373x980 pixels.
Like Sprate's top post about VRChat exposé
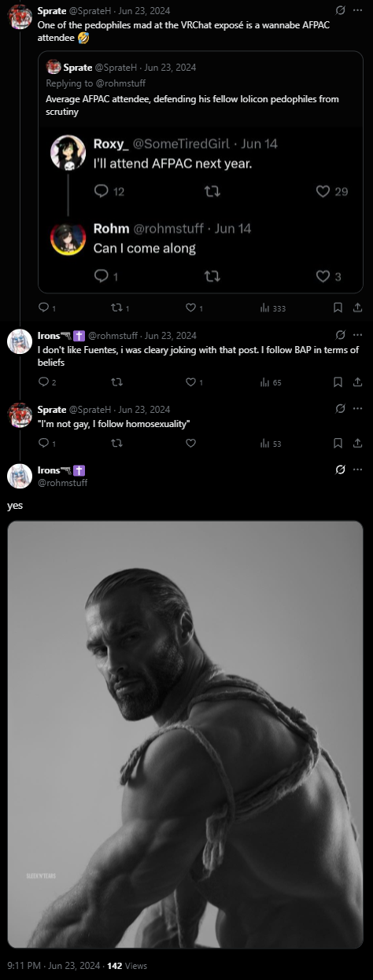pos(194,308)
